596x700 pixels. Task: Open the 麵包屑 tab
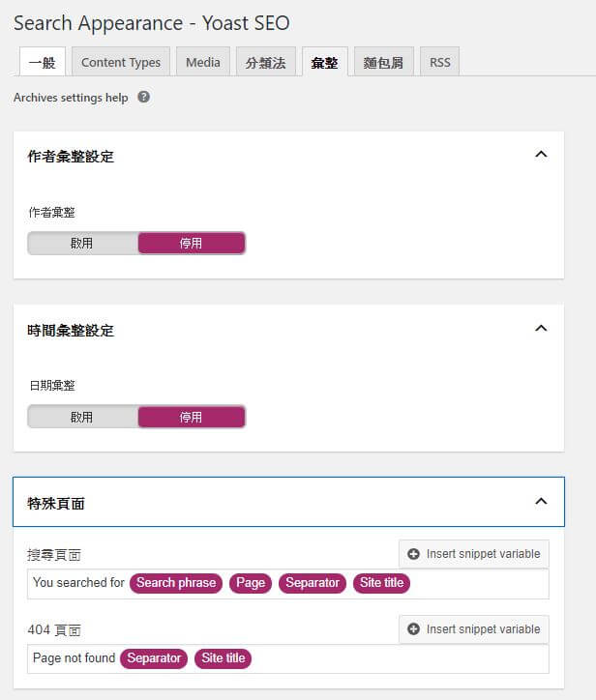(x=384, y=62)
